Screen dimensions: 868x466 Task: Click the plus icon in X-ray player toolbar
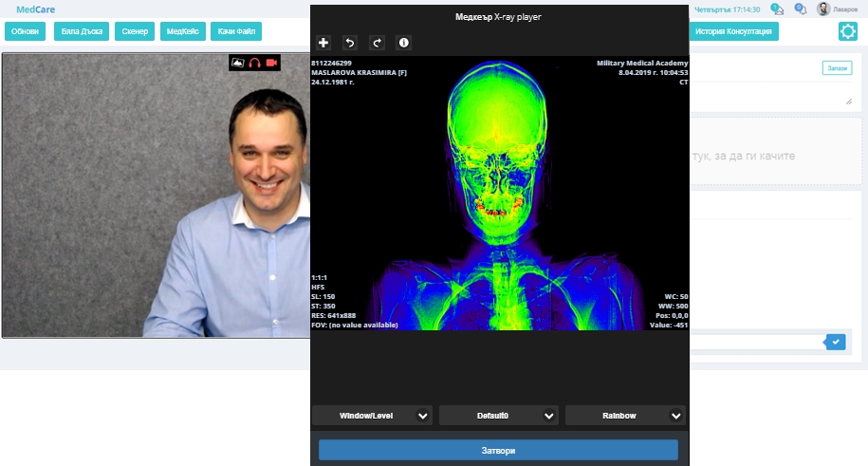point(323,43)
